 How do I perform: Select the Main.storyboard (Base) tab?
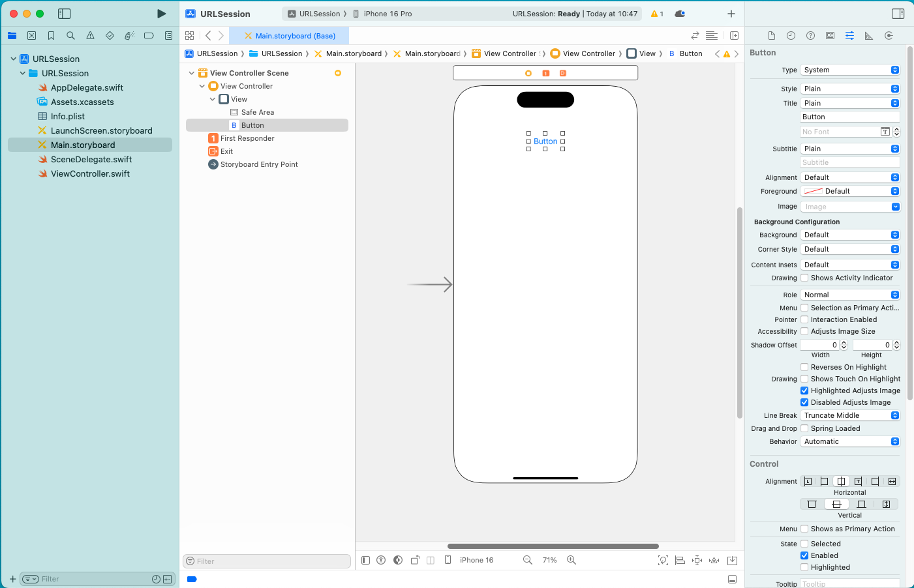click(x=295, y=36)
